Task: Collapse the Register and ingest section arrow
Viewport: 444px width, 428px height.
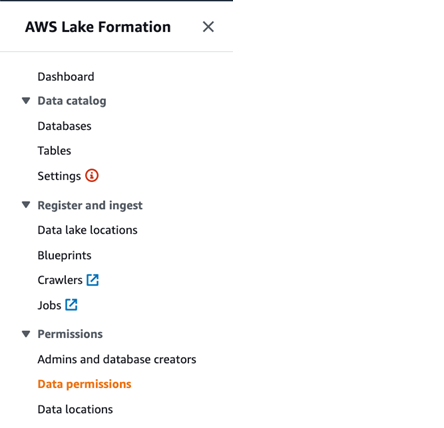Action: pyautogui.click(x=26, y=205)
